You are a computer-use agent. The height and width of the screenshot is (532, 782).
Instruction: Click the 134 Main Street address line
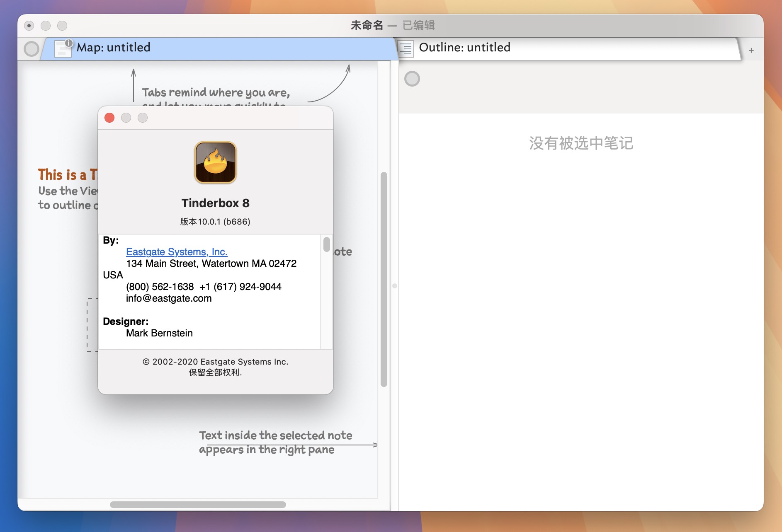(211, 264)
